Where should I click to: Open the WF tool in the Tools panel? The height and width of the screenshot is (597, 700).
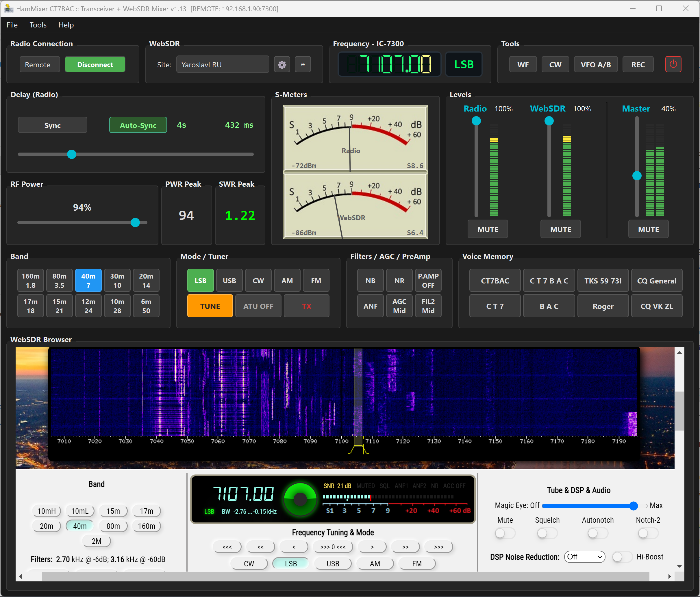[523, 64]
